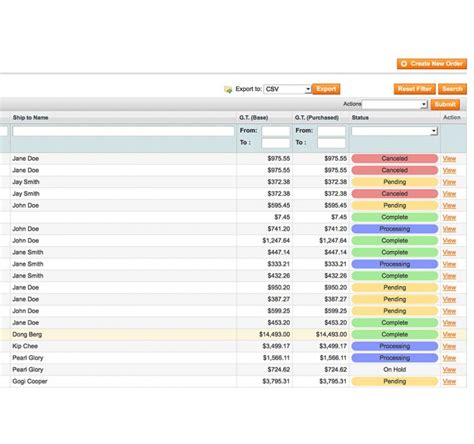This screenshot has height=444, width=474.
Task: Click the red Canceled status on first row
Action: pos(395,159)
